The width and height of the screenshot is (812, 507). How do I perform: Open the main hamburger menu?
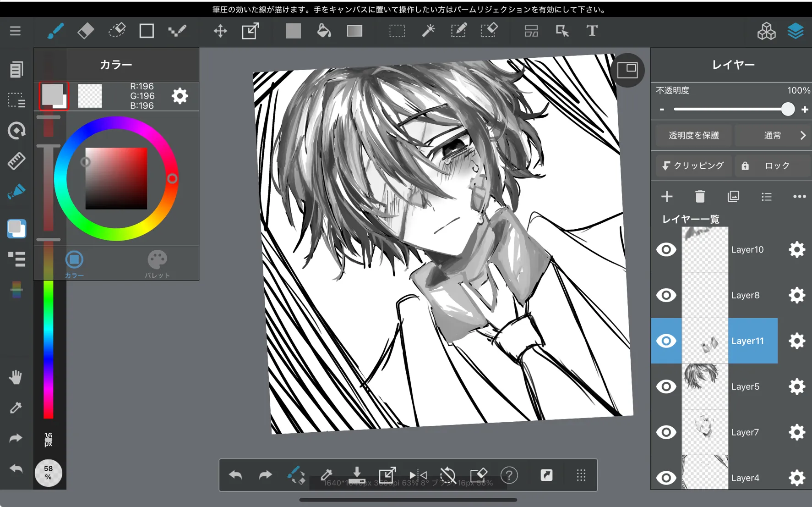coord(15,31)
